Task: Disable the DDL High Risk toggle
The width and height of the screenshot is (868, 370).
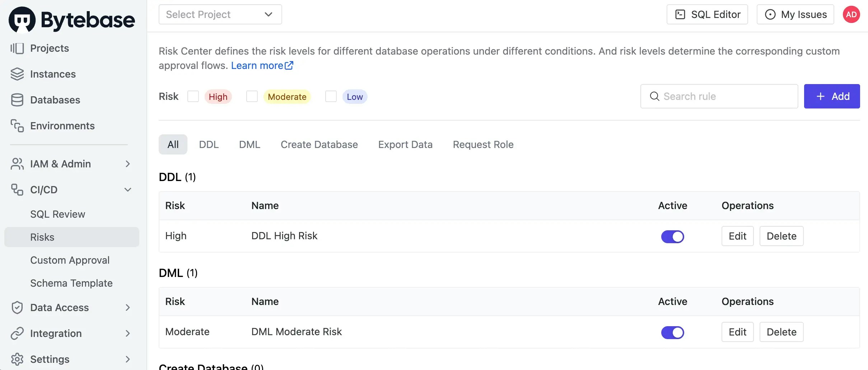Action: click(672, 236)
